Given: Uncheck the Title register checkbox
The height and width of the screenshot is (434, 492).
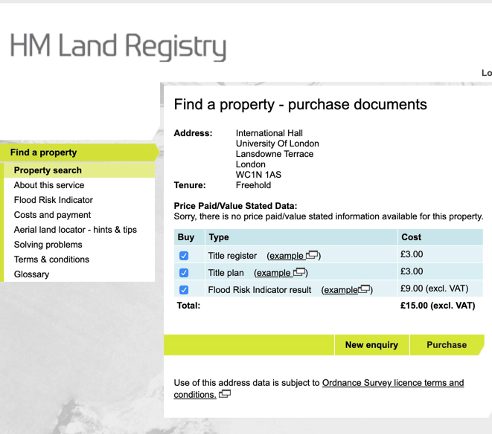Looking at the screenshot, I should click(184, 256).
